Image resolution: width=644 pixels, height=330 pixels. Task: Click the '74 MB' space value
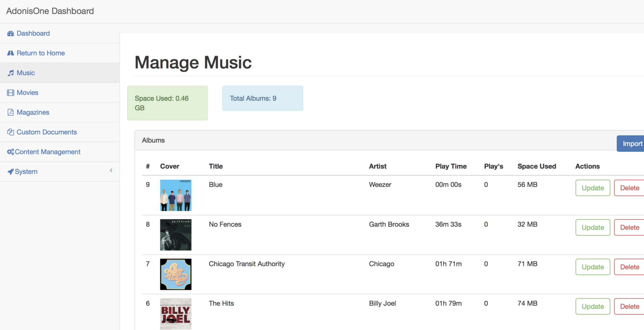pos(527,303)
